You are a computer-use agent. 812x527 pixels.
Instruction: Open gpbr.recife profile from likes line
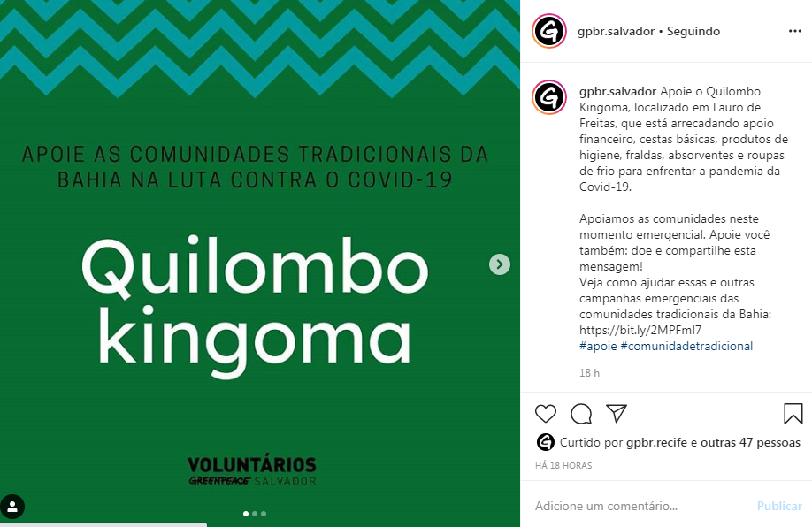[656, 443]
